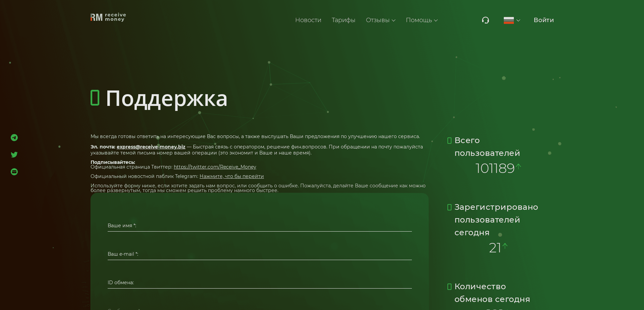Image resolution: width=644 pixels, height=310 pixels.
Task: Expand the Помощь dropdown
Action: coord(421,20)
